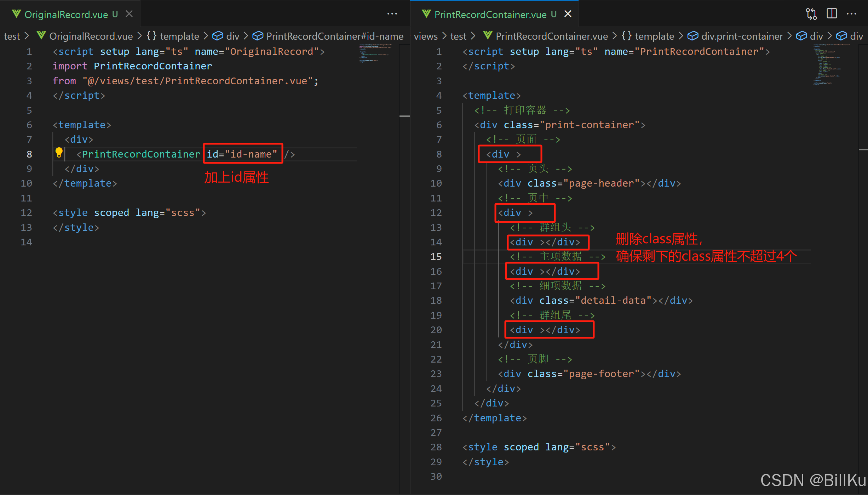Viewport: 868px width, 495px height.
Task: Open div.print-container breadcrumb in right editor
Action: (x=742, y=36)
